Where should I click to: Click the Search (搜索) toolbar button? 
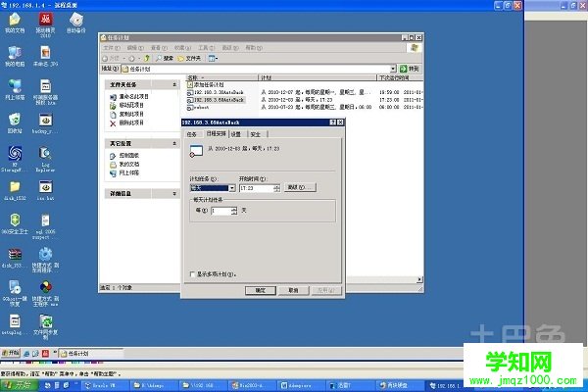(165, 59)
